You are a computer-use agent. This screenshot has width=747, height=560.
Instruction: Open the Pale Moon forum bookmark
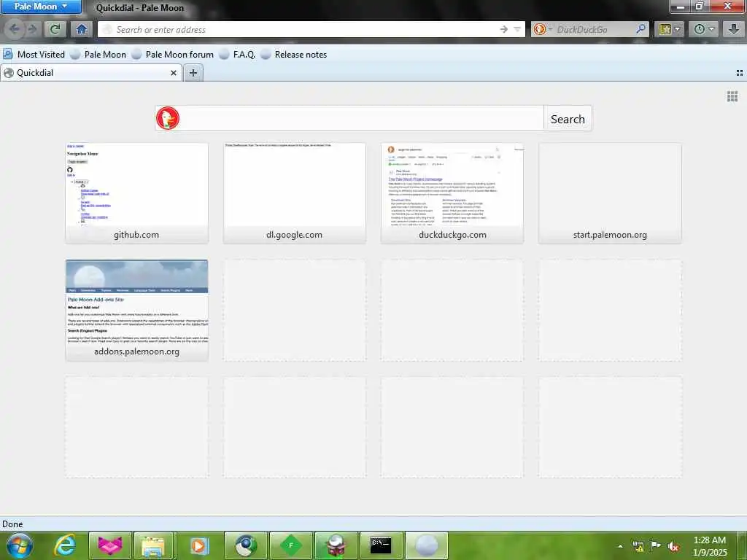(x=172, y=54)
